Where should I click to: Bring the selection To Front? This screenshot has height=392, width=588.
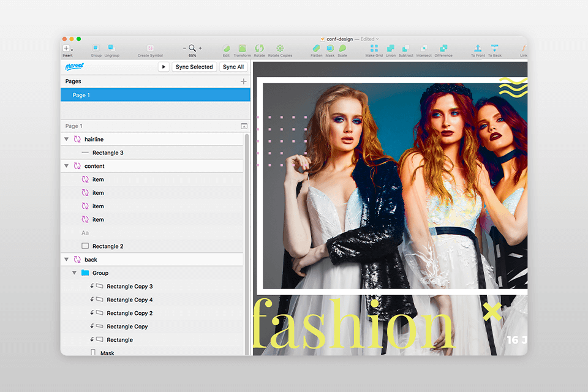[477, 48]
